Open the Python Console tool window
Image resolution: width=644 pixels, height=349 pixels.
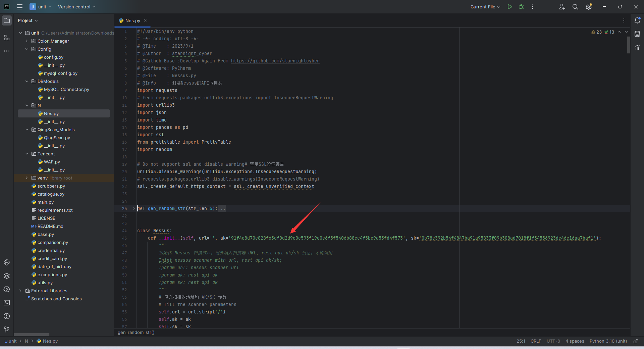click(x=7, y=262)
